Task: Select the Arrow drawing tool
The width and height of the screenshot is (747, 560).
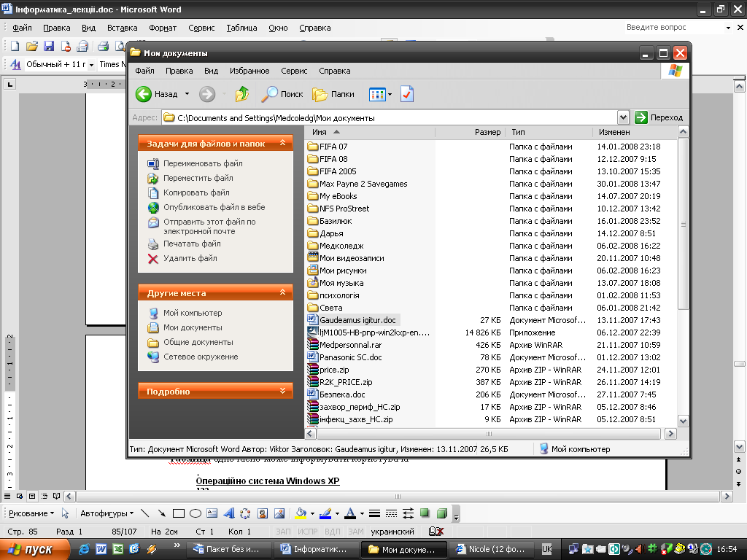Action: pos(162,513)
